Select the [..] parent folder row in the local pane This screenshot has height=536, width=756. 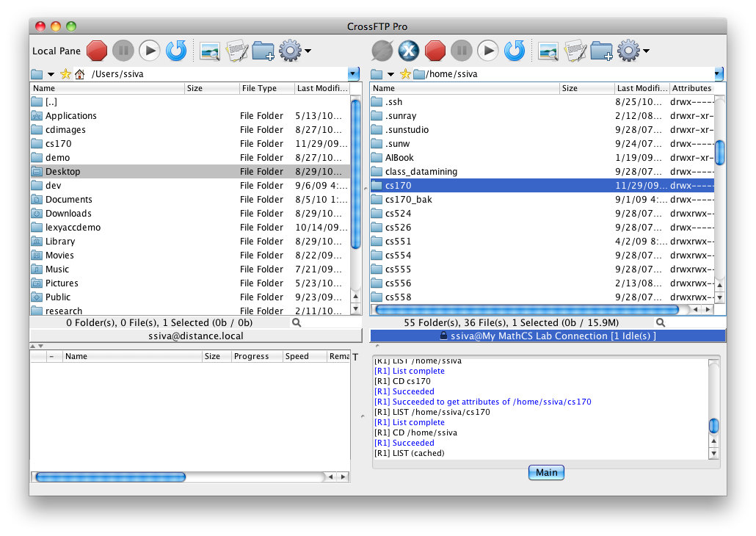(190, 102)
